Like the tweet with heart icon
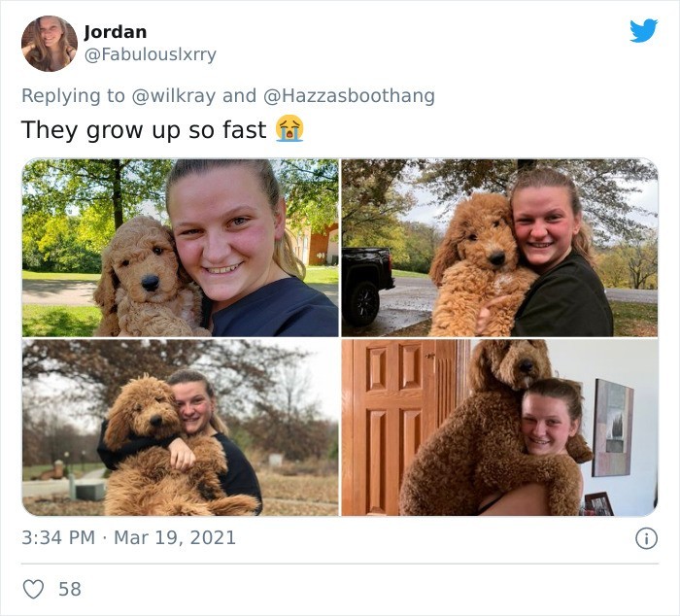 (33, 589)
